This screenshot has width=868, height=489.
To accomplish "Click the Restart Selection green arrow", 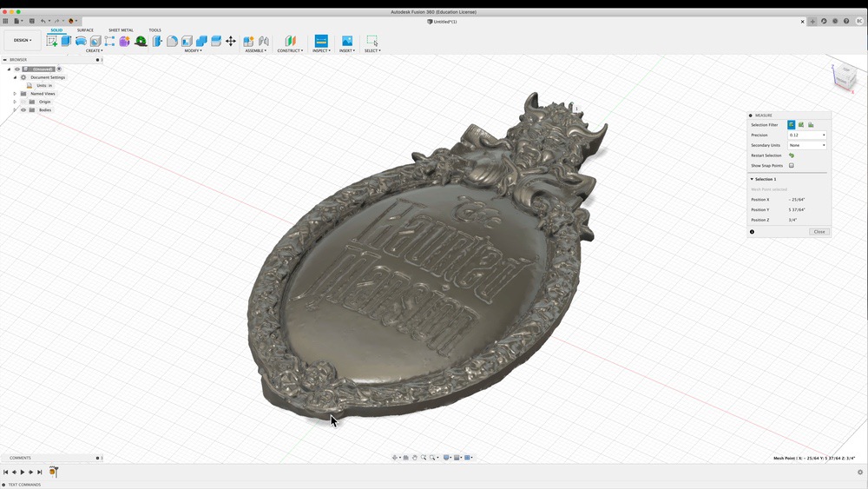I will click(x=791, y=155).
